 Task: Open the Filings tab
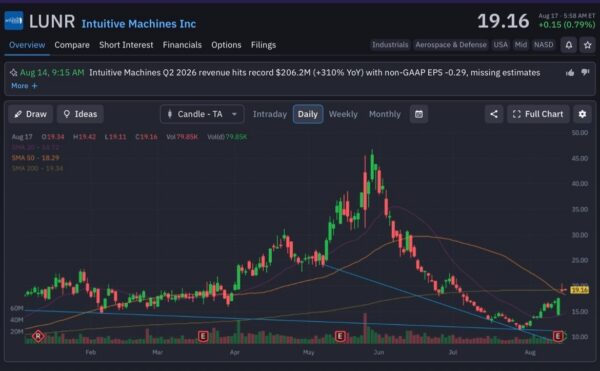coord(263,45)
